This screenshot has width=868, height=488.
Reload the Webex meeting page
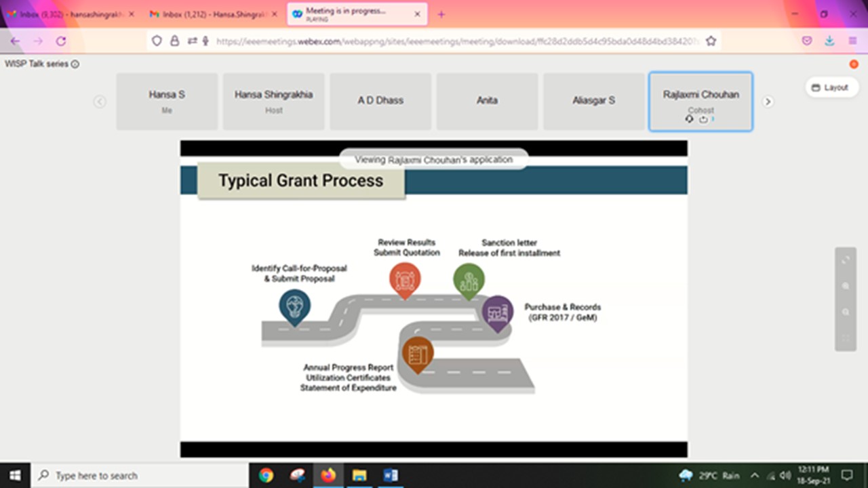coord(60,41)
